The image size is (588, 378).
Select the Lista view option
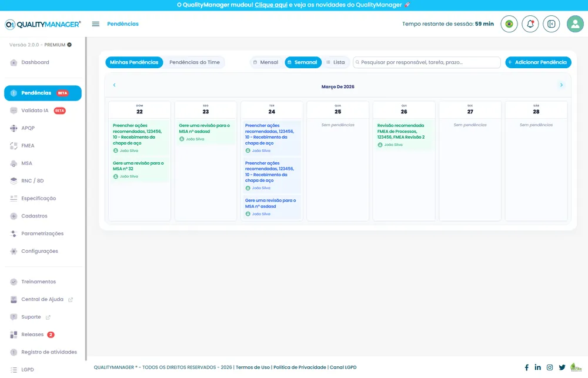[x=336, y=62]
